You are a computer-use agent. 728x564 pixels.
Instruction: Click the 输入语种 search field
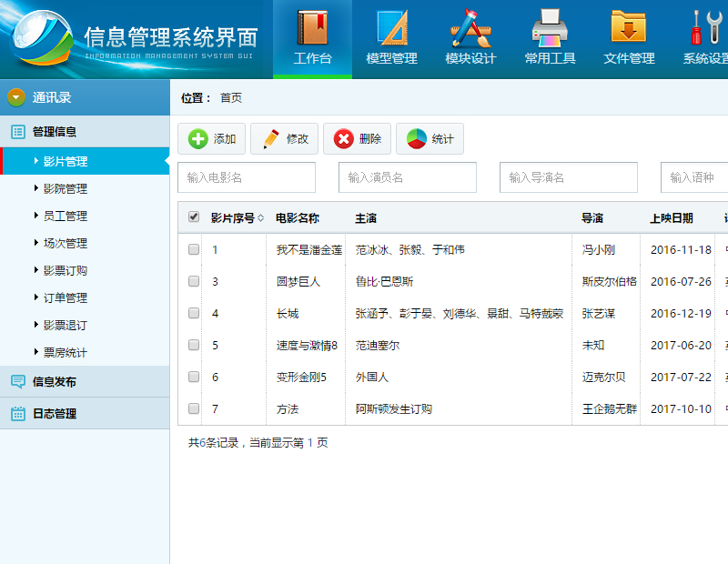pos(694,177)
